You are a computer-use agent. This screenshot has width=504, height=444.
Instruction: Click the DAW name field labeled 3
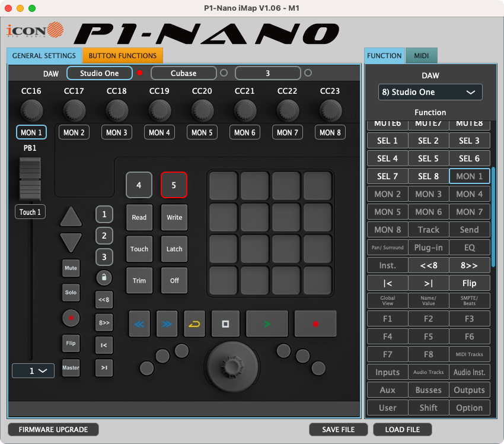[268, 73]
